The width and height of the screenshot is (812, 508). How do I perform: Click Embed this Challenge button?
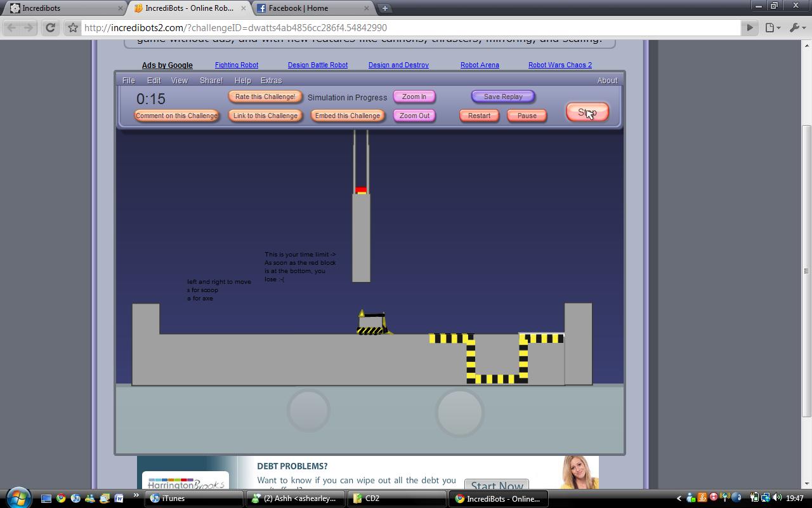[x=348, y=116]
